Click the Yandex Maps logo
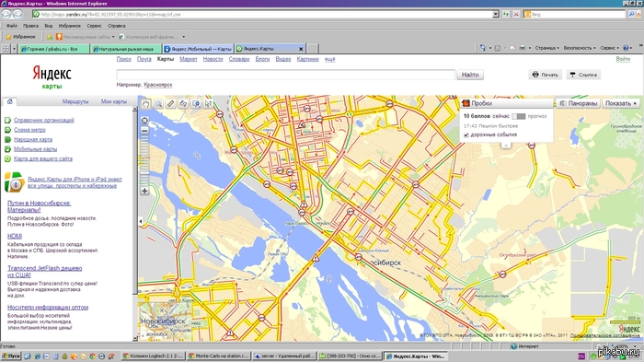The width and height of the screenshot is (644, 362). click(x=52, y=77)
